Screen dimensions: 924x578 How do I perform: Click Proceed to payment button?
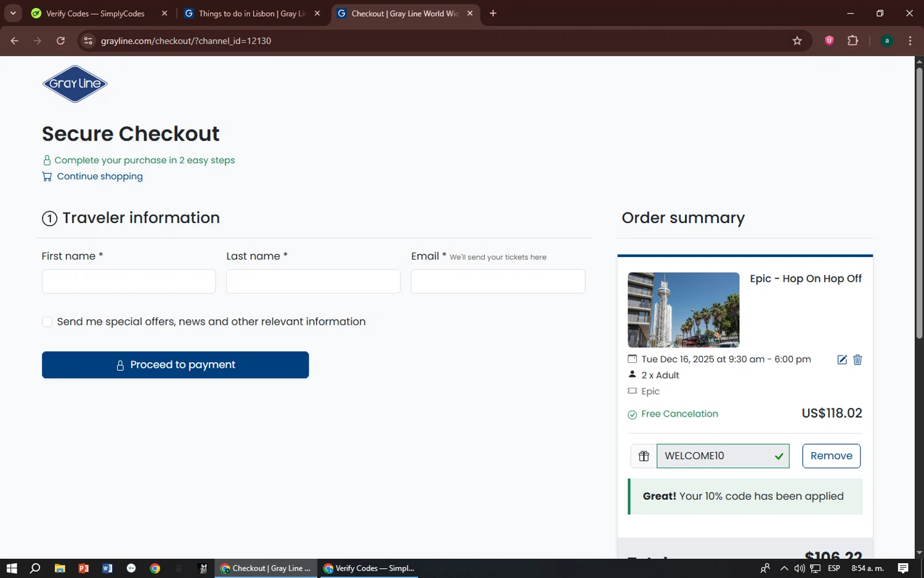point(176,365)
